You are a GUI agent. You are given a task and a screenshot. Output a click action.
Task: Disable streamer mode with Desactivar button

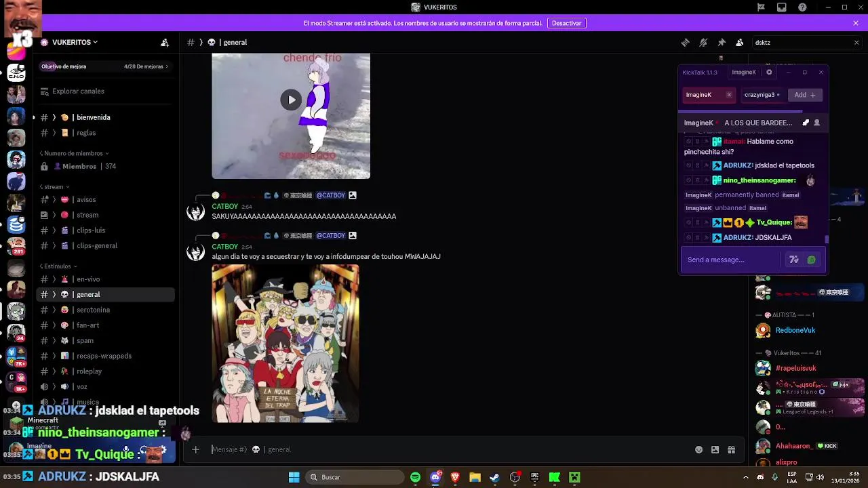coord(566,23)
